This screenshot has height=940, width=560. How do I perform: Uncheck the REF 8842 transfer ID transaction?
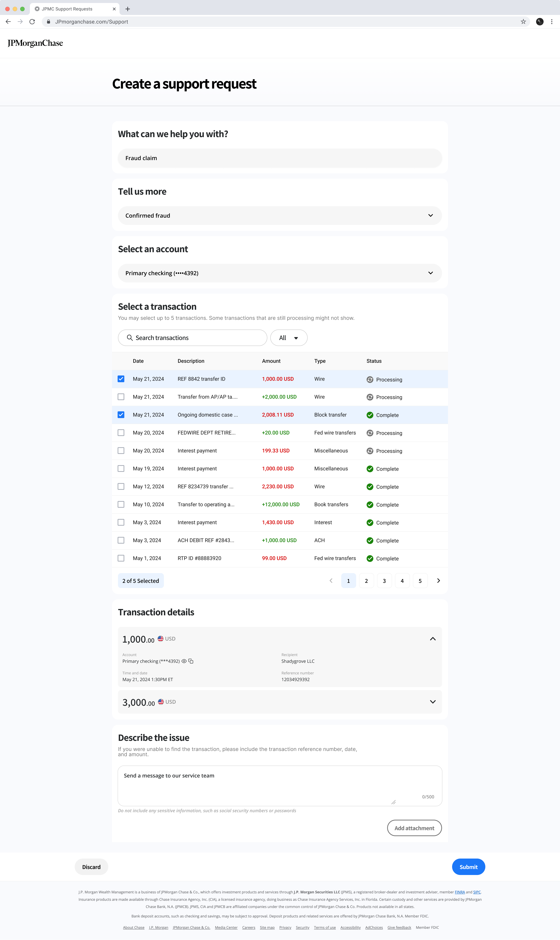click(x=121, y=379)
